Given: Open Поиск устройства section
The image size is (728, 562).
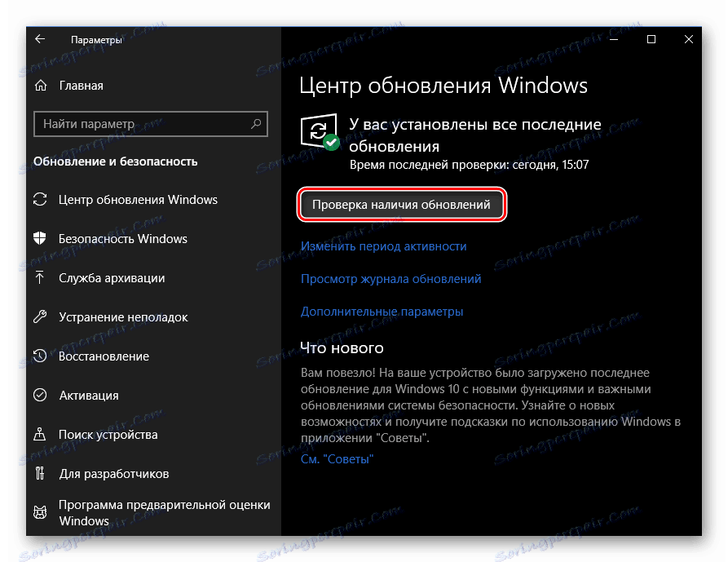Looking at the screenshot, I should tap(108, 435).
